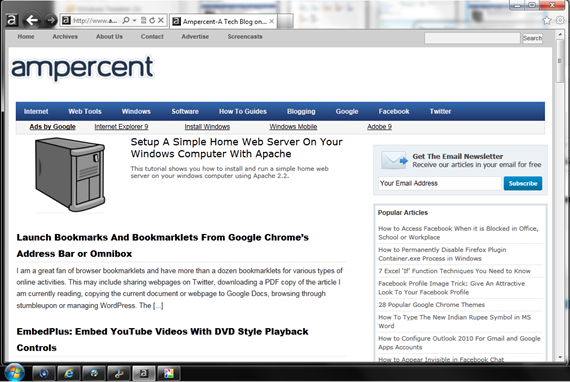Image resolution: width=570 pixels, height=382 pixels.
Task: Open the Archives page
Action: click(x=65, y=37)
